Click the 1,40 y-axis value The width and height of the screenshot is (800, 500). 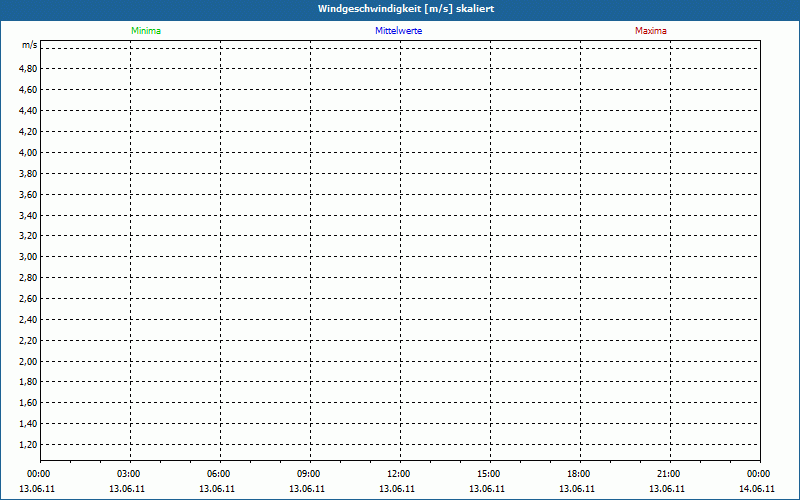coord(28,423)
